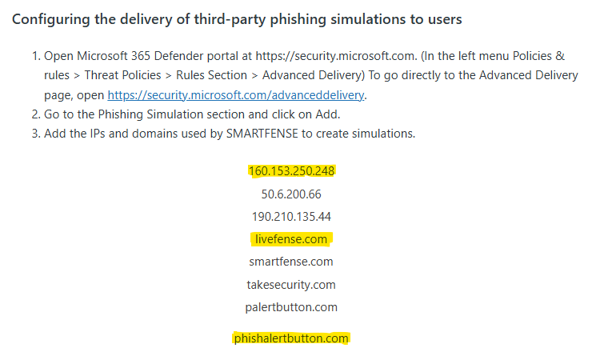Click the https://security.microsoft.com. plain URL text
This screenshot has height=364, width=612.
tap(337, 56)
